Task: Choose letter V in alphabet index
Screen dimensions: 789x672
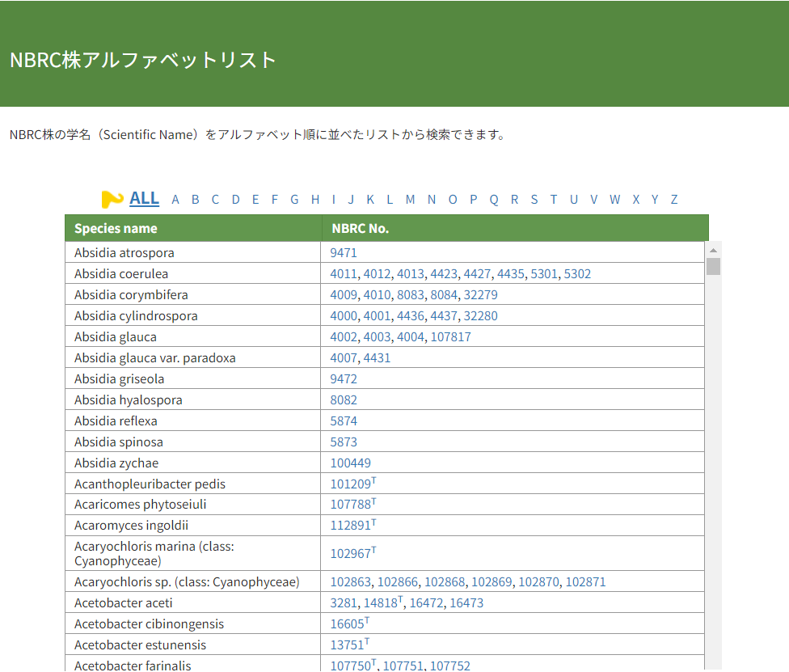Action: [593, 200]
